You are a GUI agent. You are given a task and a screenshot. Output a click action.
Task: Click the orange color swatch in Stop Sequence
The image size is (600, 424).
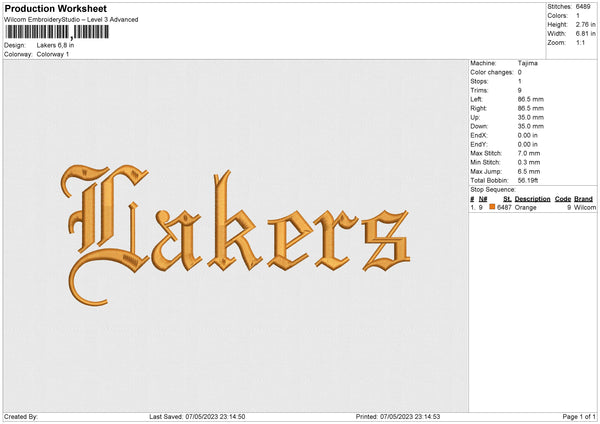[492, 207]
